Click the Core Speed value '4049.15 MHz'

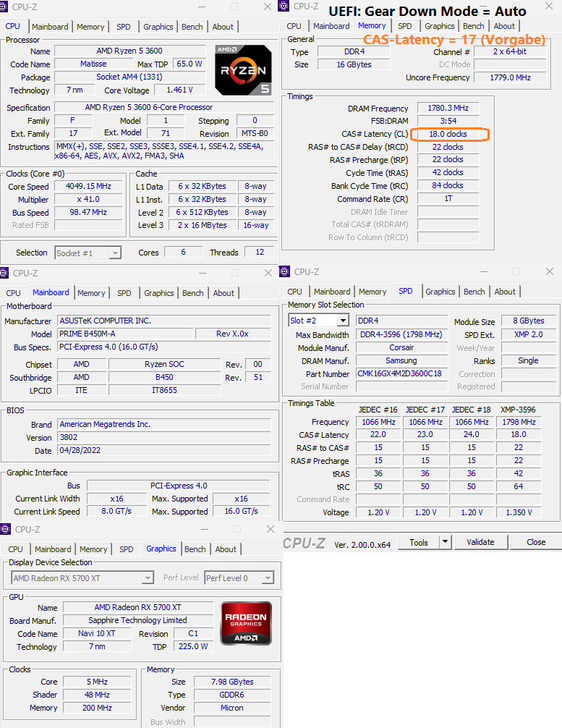[88, 186]
